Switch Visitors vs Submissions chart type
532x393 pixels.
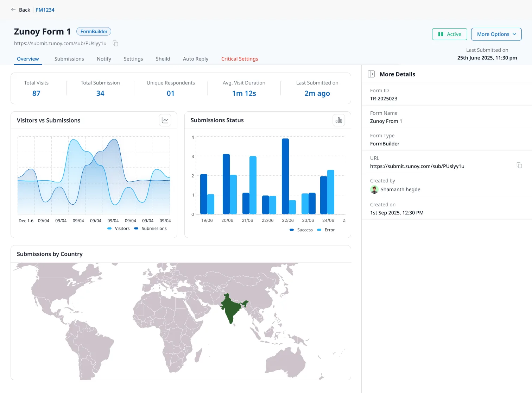(x=165, y=120)
